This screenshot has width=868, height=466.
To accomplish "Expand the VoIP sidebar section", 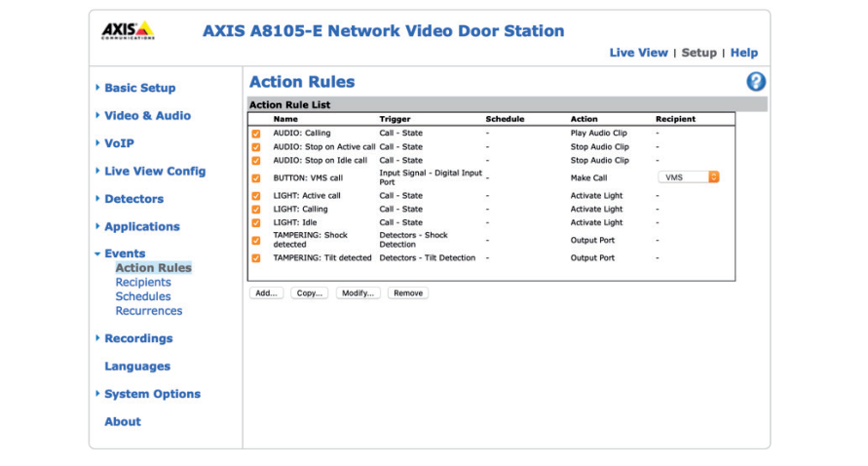I will (119, 143).
